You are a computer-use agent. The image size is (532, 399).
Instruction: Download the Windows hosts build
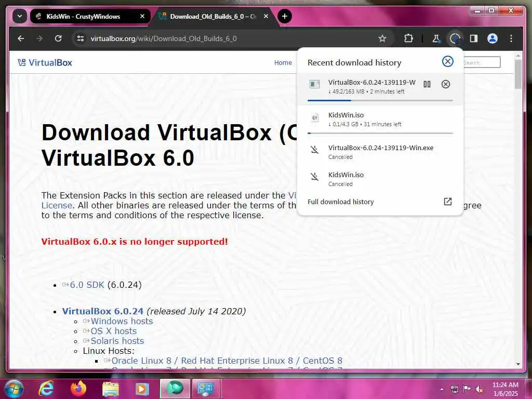pos(122,321)
